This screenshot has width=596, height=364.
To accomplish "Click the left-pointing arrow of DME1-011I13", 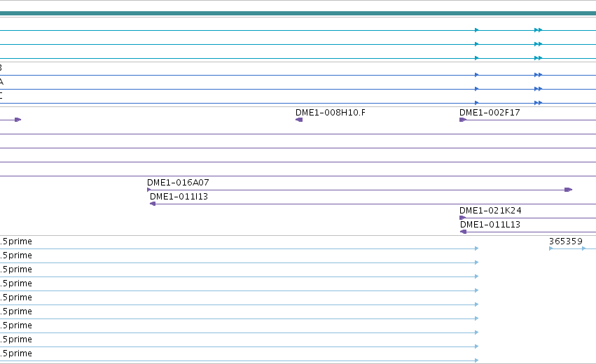I will pos(153,204).
